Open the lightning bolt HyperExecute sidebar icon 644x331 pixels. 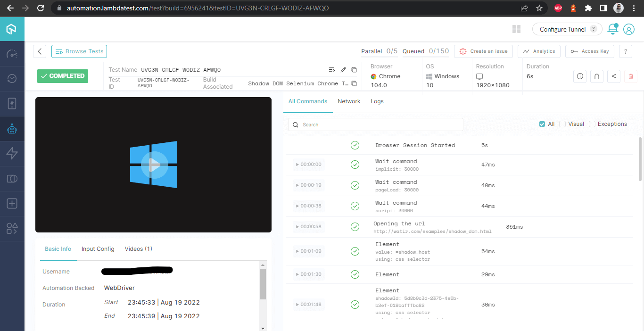(12, 153)
